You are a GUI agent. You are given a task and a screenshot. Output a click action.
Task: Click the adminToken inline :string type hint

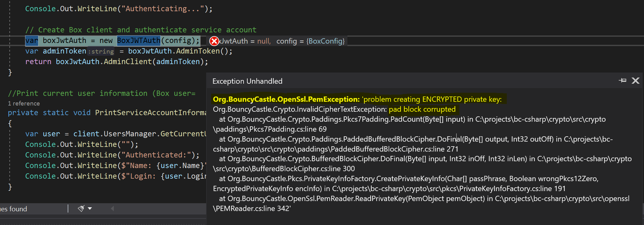pyautogui.click(x=101, y=51)
